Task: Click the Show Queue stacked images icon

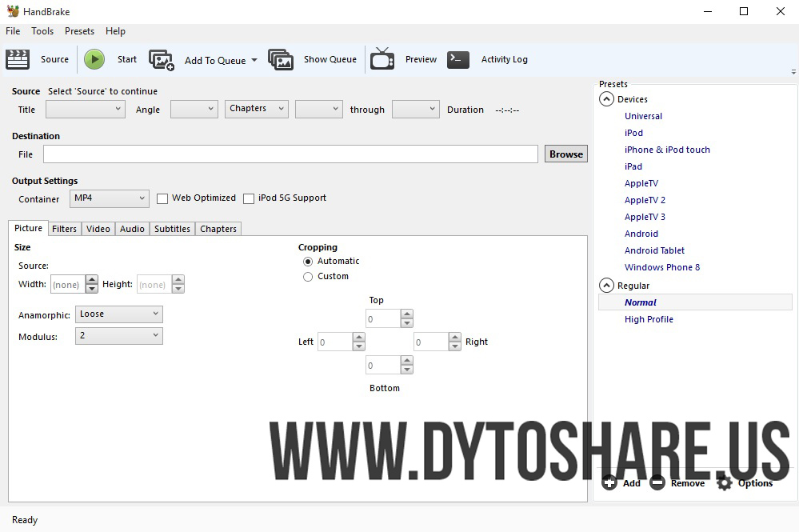Action: pos(281,60)
